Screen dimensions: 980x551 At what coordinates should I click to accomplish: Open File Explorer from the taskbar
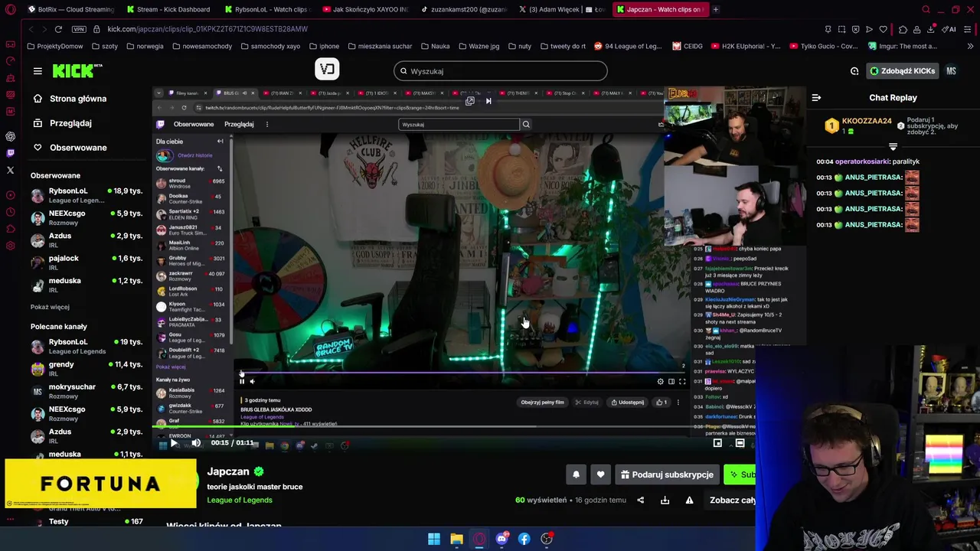coord(456,539)
